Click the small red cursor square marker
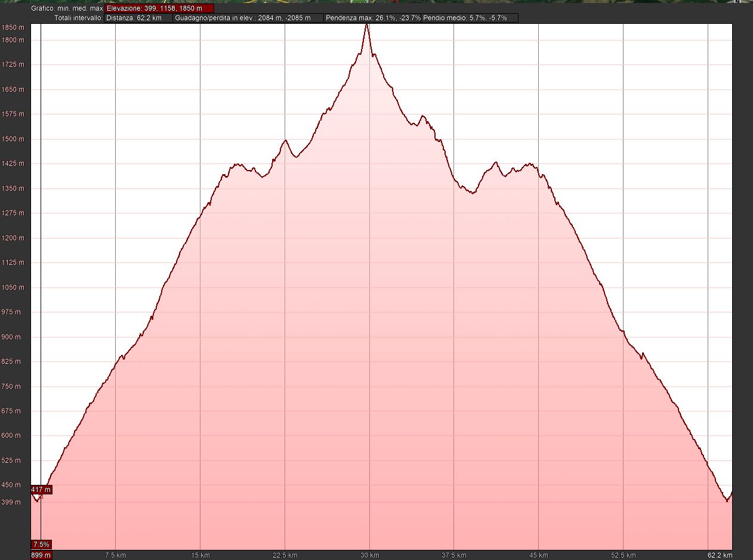Image resolution: width=753 pixels, height=560 pixels. (41, 497)
